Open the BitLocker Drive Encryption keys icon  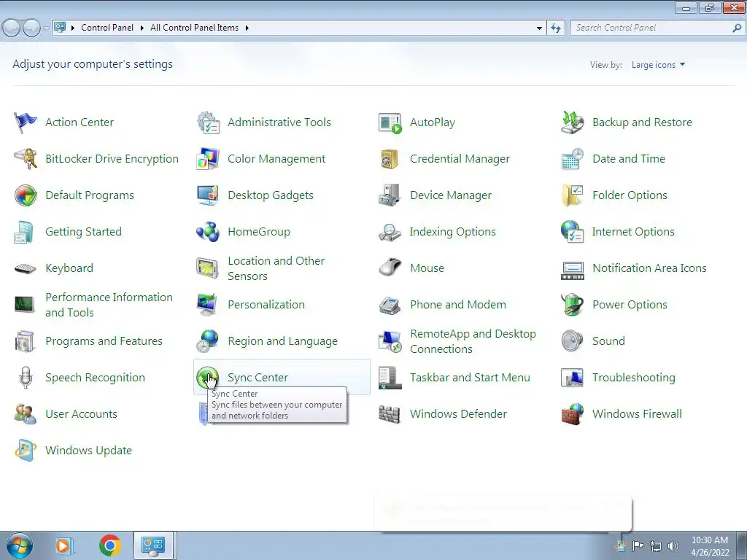click(x=26, y=158)
